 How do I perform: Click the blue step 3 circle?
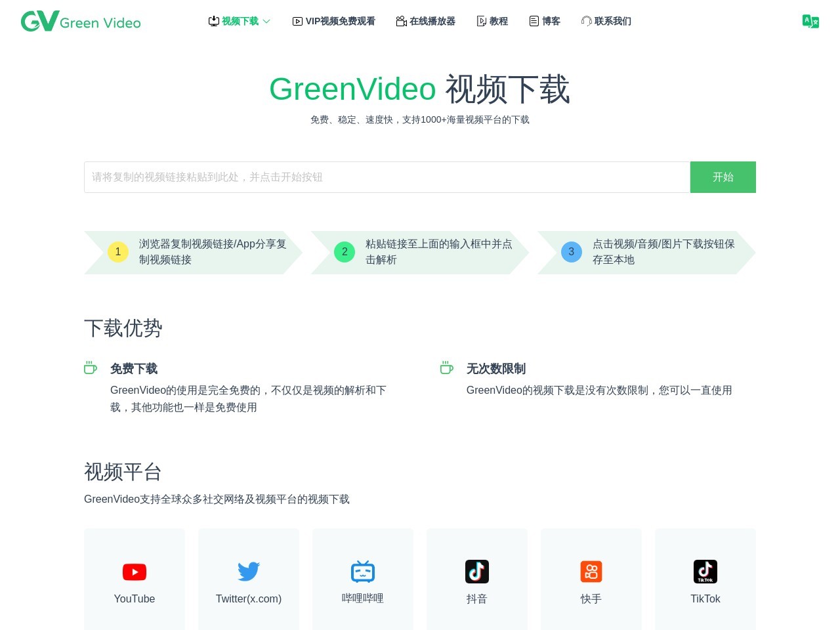[x=572, y=252]
